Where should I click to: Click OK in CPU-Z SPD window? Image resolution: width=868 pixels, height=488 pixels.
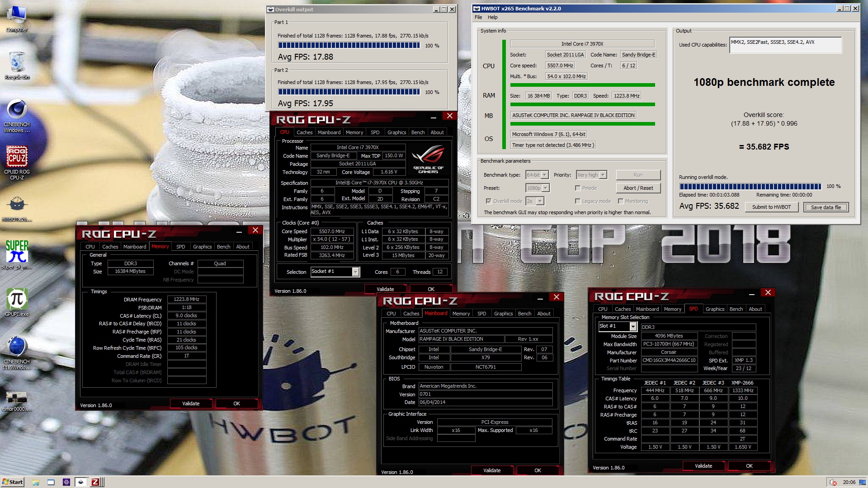749,466
